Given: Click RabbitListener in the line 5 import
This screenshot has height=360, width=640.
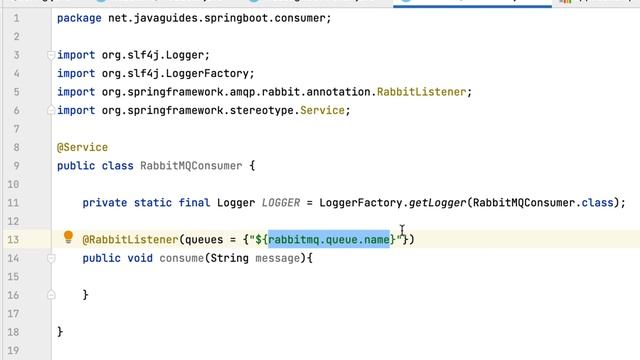Looking at the screenshot, I should coord(421,92).
